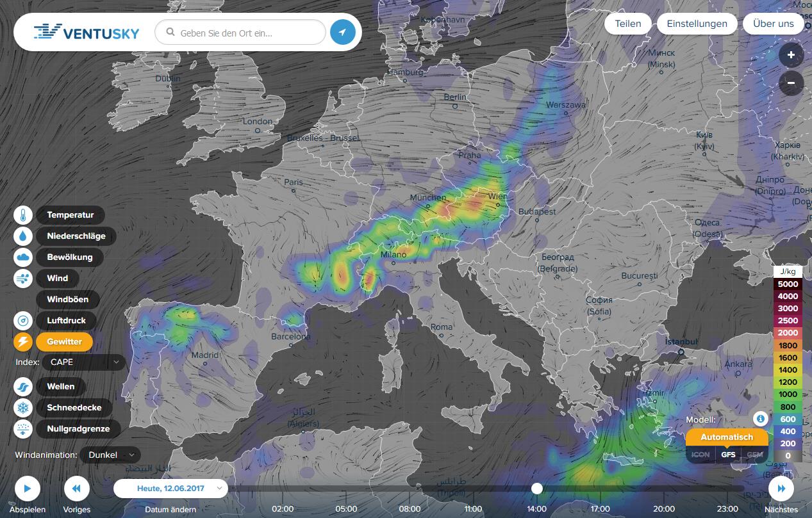The width and height of the screenshot is (812, 518).
Task: Show the Luftdruck layer
Action: point(67,321)
